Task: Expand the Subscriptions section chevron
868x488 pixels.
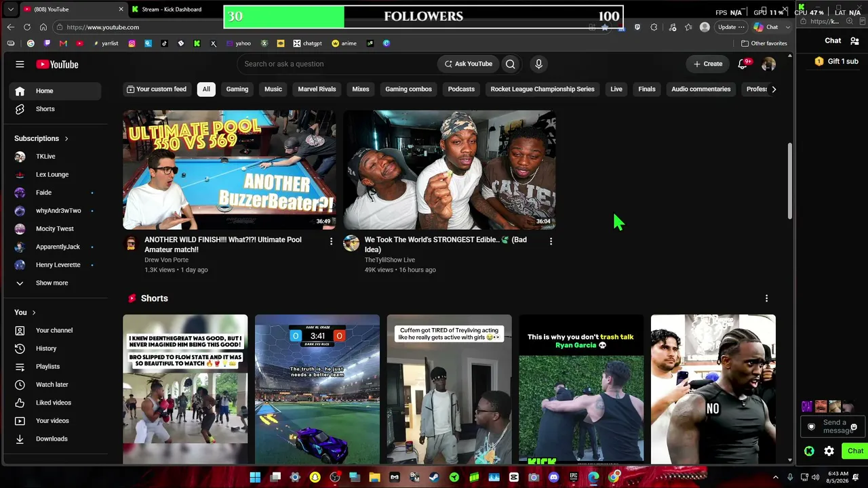Action: click(66, 138)
